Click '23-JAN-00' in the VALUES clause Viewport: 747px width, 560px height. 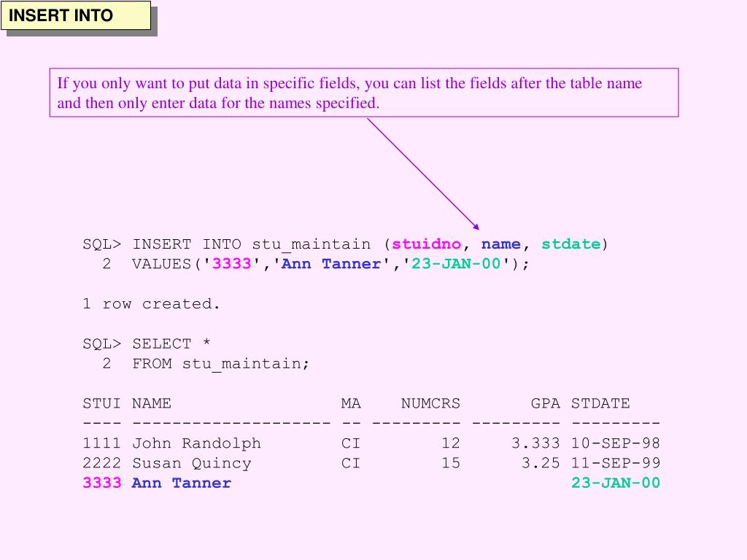click(456, 264)
